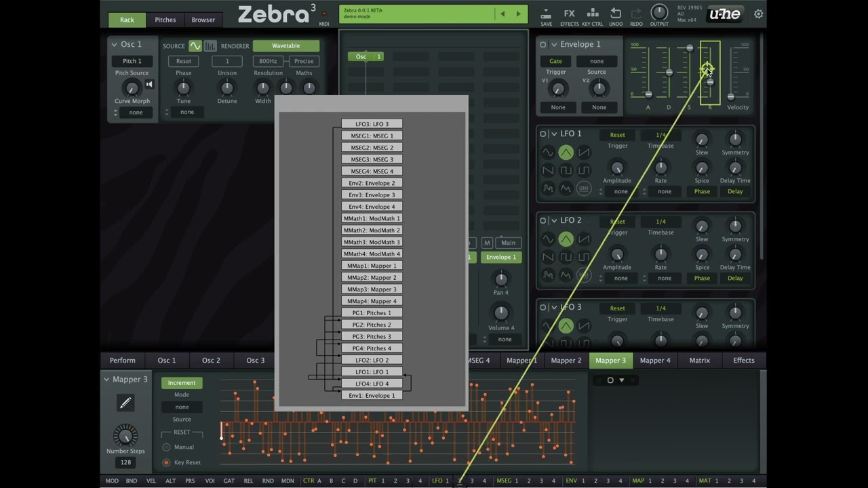Click the Reset trigger button in LFO 1
This screenshot has height=488, width=868.
coord(617,135)
